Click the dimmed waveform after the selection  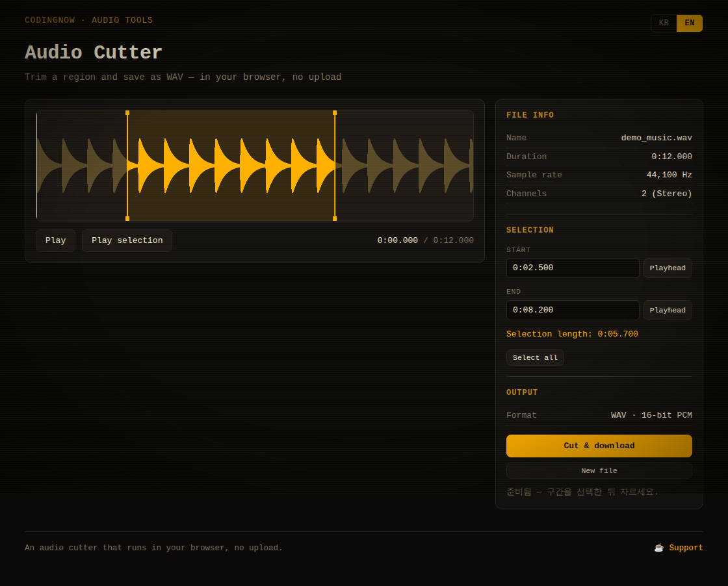[x=404, y=166]
